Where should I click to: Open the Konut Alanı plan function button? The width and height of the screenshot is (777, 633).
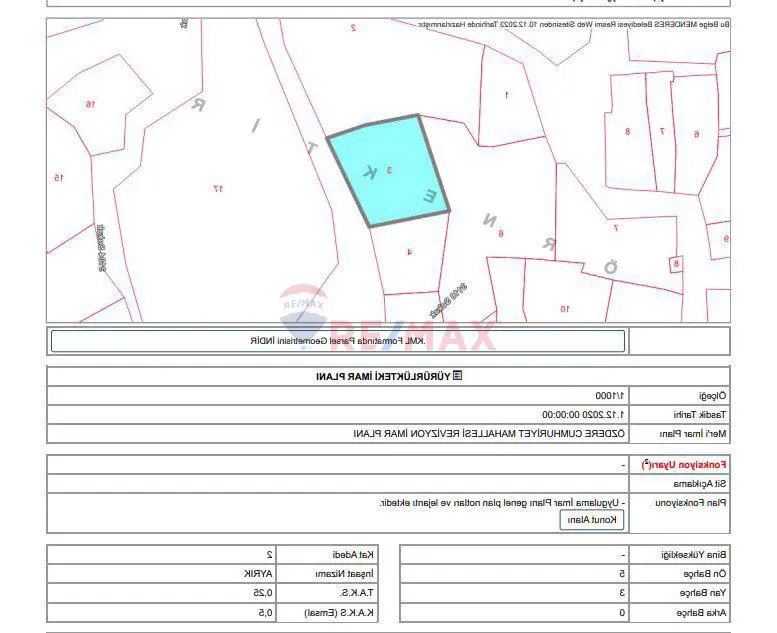pos(592,520)
